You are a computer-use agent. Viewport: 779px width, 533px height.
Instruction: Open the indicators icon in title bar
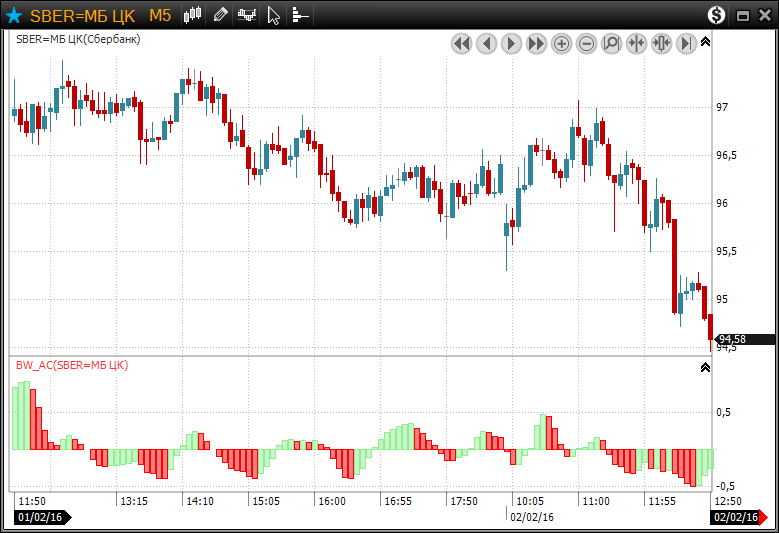coord(246,15)
